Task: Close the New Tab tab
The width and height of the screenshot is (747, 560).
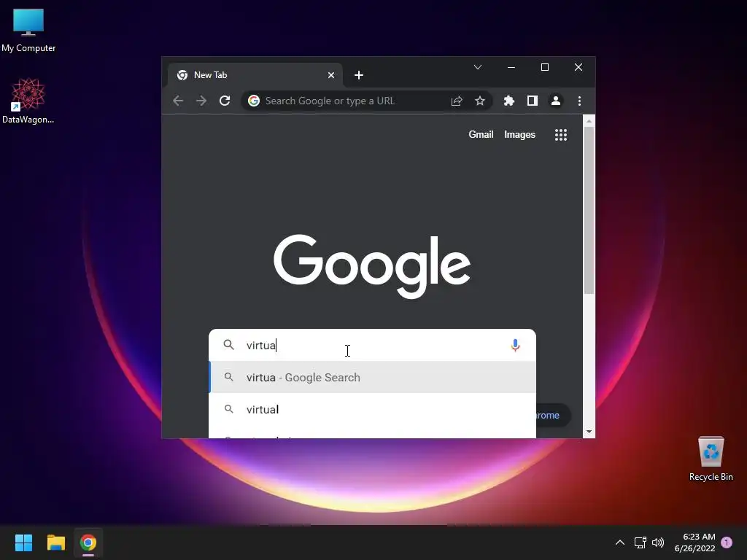Action: [x=331, y=75]
